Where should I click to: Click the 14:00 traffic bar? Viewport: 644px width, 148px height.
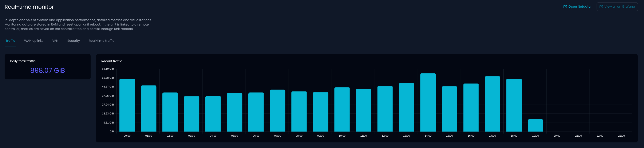coord(428,102)
